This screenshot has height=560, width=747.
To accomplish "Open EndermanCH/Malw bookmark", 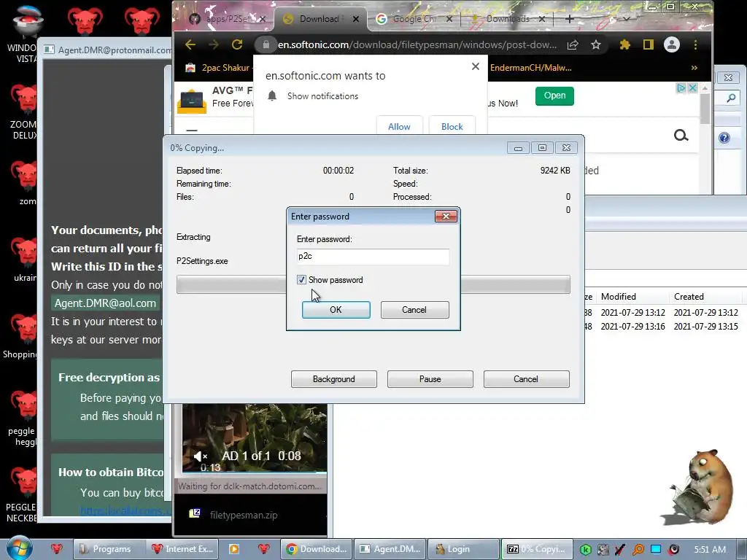I will tap(531, 68).
